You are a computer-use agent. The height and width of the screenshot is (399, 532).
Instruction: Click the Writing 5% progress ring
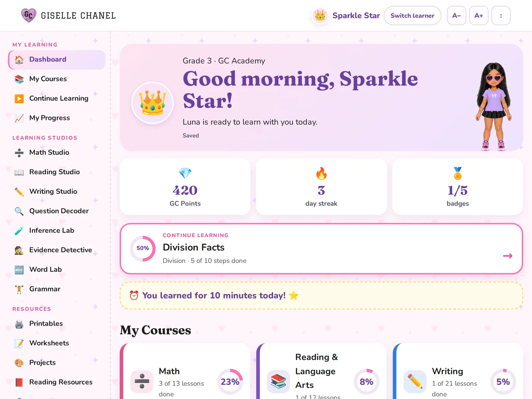(503, 382)
